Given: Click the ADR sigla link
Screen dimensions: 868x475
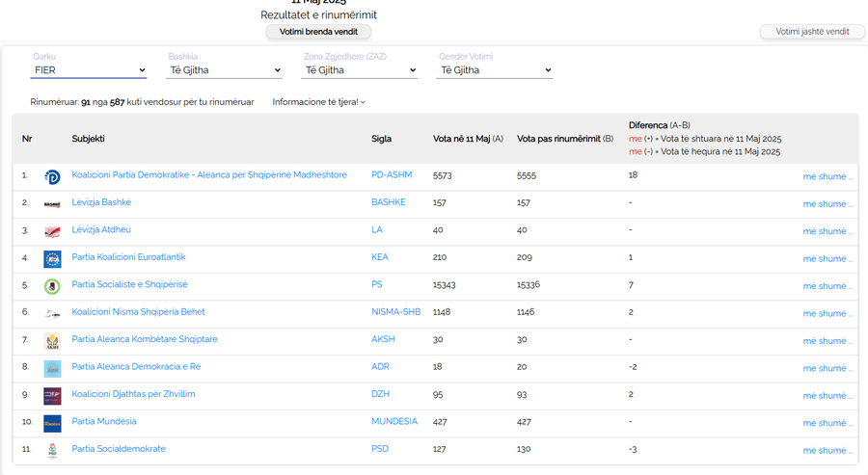Looking at the screenshot, I should (x=380, y=367).
